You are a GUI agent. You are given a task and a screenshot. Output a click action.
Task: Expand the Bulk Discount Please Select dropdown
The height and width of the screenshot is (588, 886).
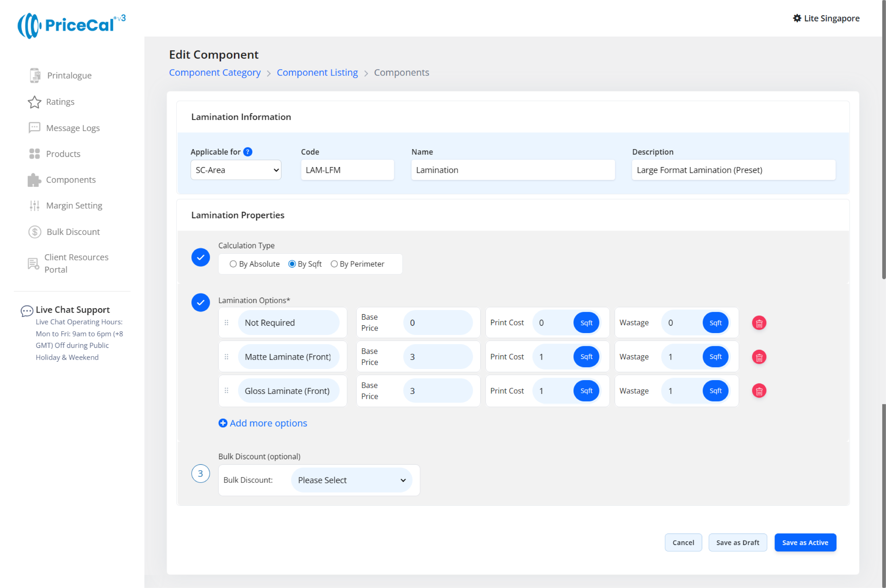351,480
